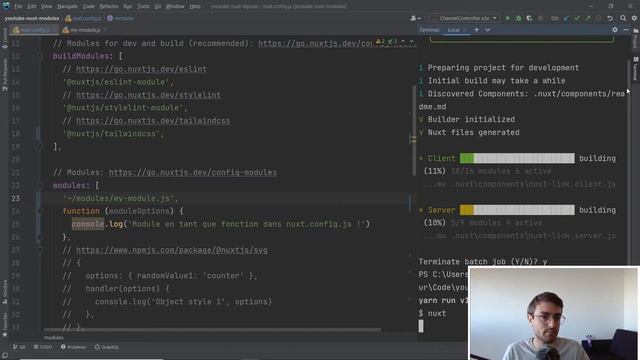Viewport: 640px width, 360px height.
Task: Switch to my-module.js editor tab
Action: click(85, 30)
